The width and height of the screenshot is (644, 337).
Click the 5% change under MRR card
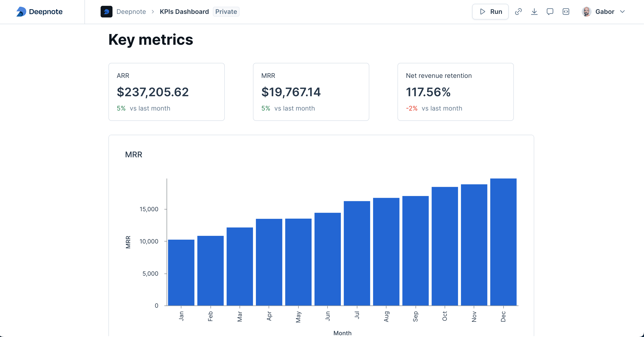coord(266,108)
